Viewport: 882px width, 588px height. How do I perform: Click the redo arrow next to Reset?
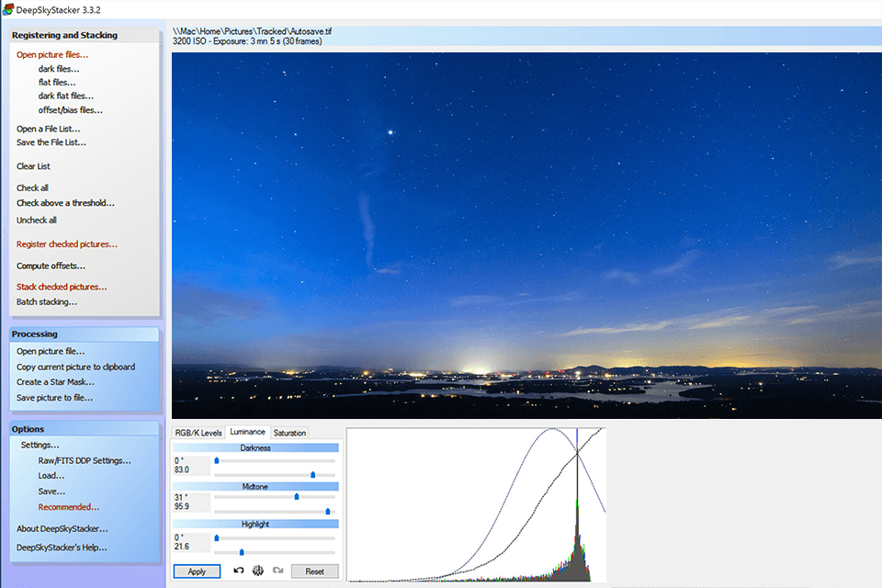pos(277,571)
